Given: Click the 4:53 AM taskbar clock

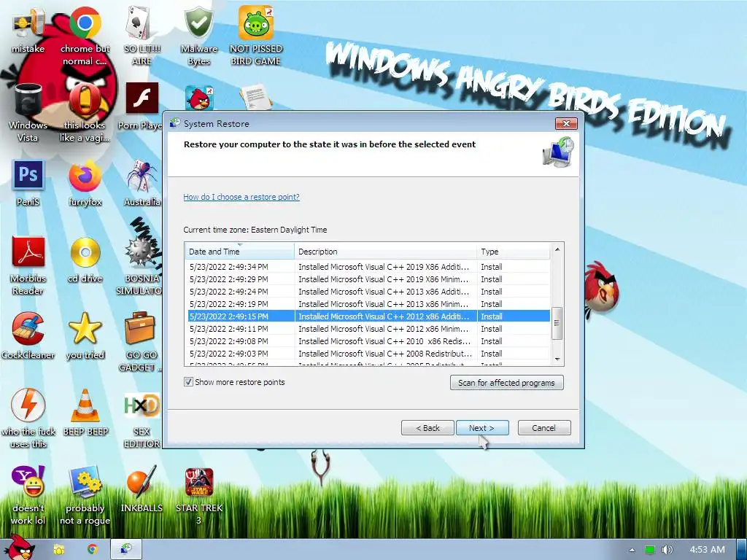Looking at the screenshot, I should point(707,550).
